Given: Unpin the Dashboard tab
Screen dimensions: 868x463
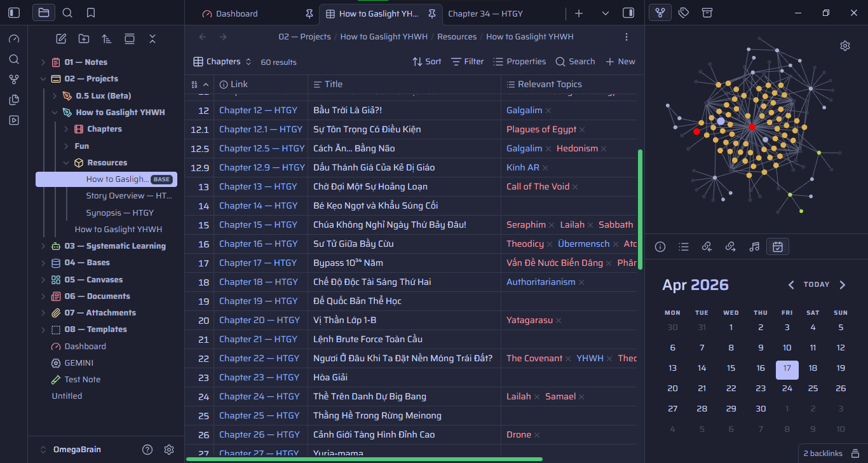Looking at the screenshot, I should coord(309,13).
